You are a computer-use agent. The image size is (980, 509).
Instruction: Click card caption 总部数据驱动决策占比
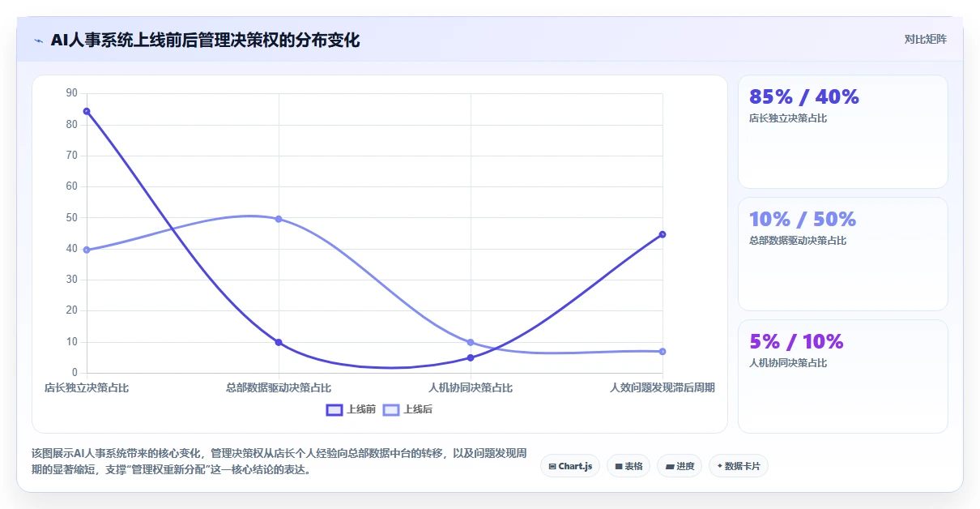pyautogui.click(x=798, y=241)
